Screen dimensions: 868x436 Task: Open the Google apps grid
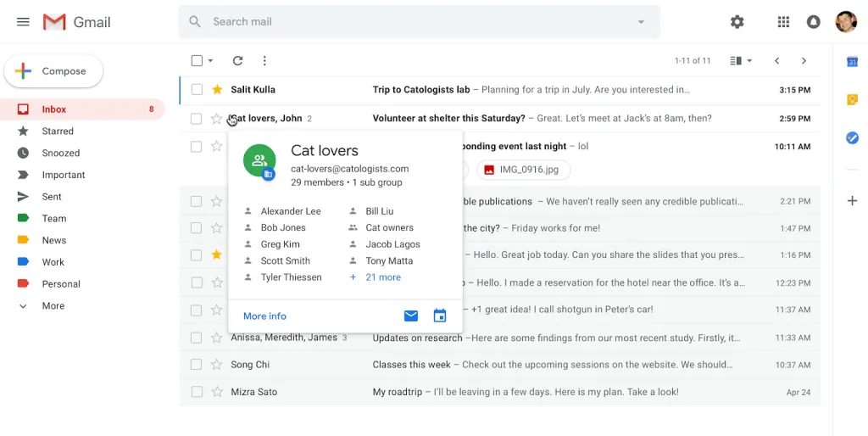[x=783, y=22]
